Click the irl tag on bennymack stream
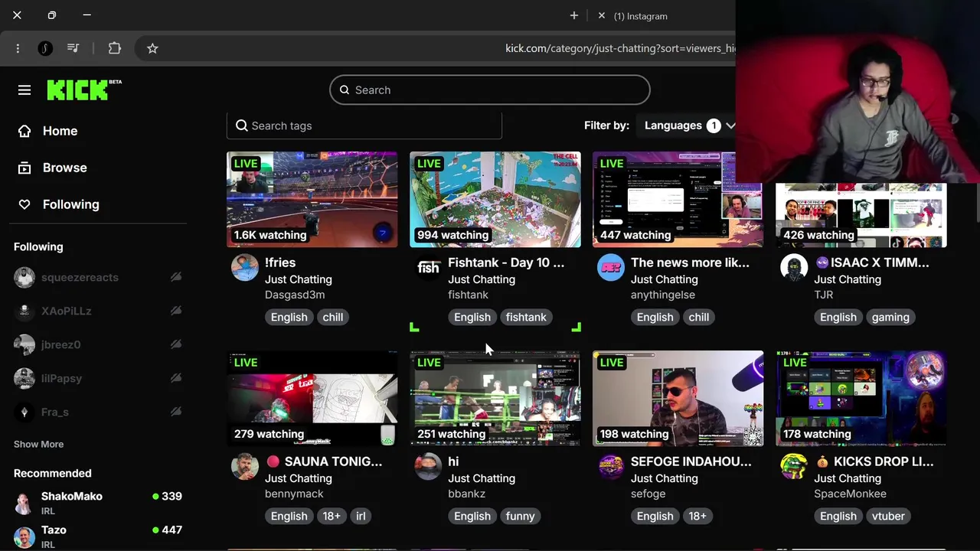Image resolution: width=980 pixels, height=551 pixels. tap(361, 516)
